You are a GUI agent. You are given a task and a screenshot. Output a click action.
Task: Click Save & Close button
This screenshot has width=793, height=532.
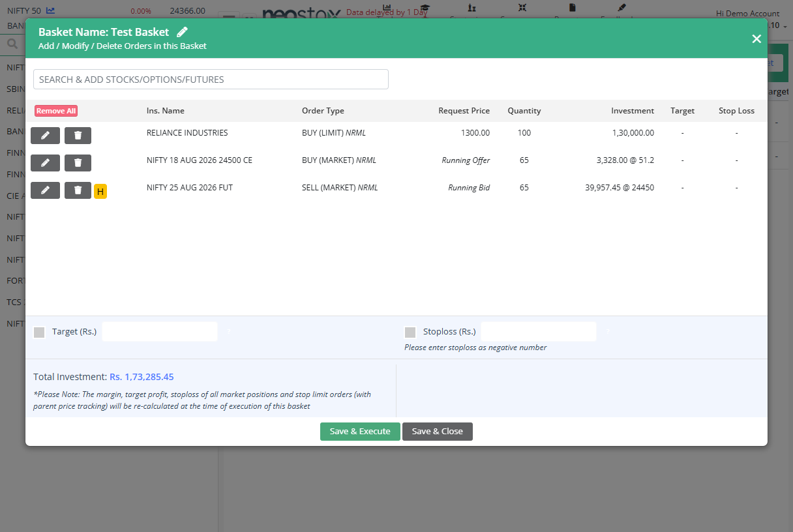(438, 432)
